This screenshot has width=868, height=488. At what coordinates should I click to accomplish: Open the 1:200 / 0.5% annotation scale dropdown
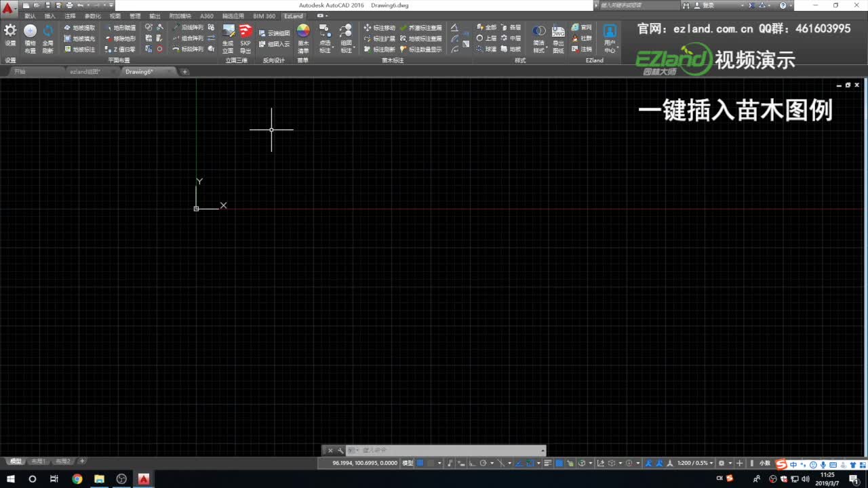[x=694, y=463]
